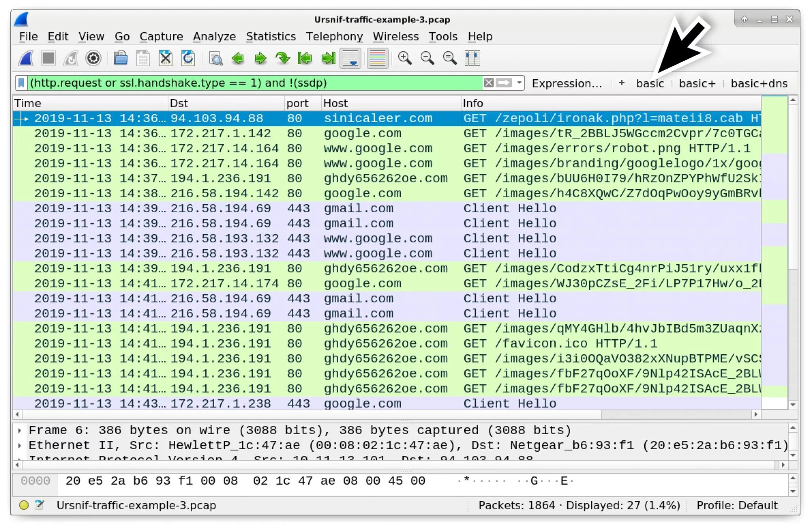Go back with green left arrow
This screenshot has width=812, height=529.
tap(238, 58)
